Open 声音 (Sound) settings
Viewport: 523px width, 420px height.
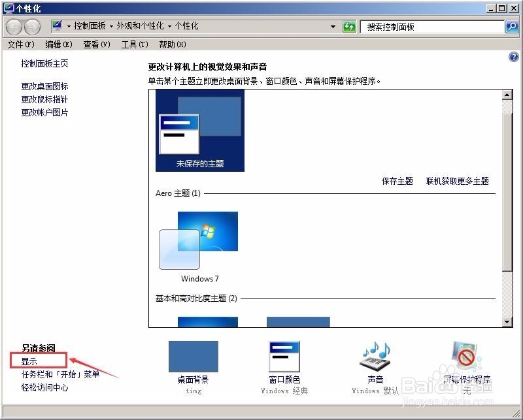374,358
